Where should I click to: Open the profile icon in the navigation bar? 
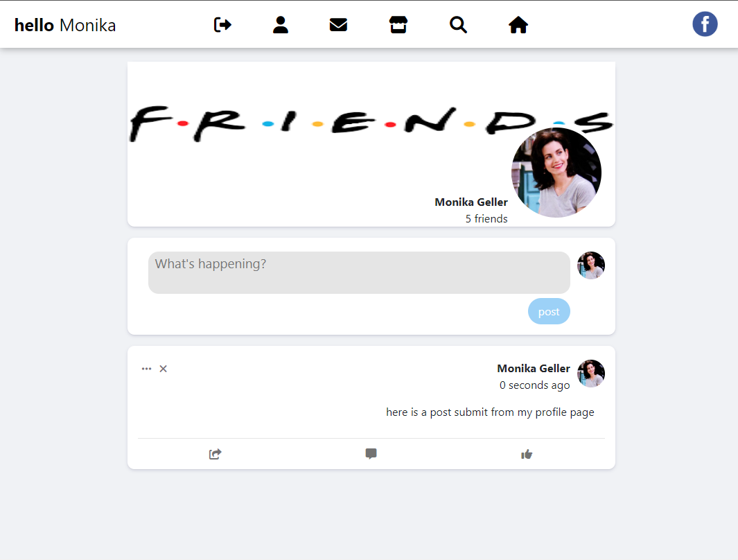pos(281,24)
